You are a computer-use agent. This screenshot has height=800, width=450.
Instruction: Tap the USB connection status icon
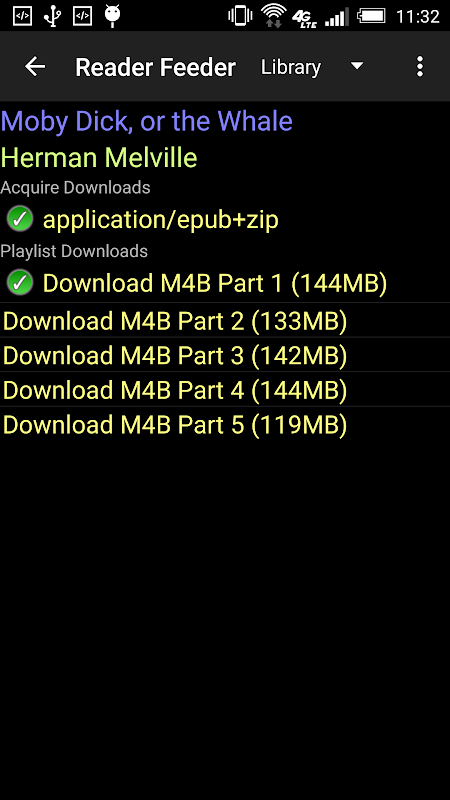point(52,15)
